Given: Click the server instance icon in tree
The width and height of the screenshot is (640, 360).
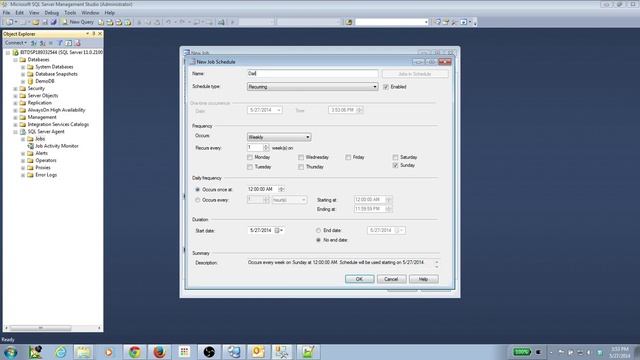Looking at the screenshot, I should 16,52.
